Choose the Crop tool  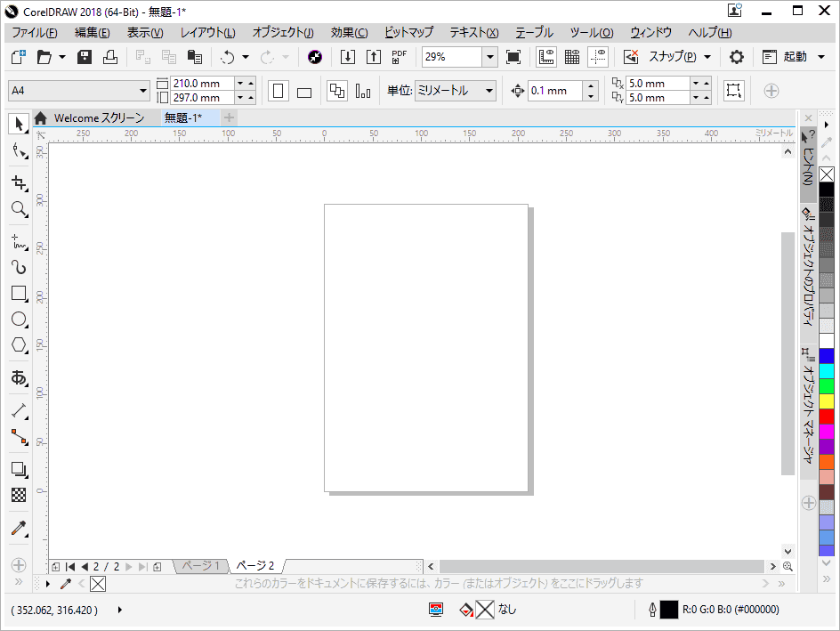pyautogui.click(x=19, y=183)
